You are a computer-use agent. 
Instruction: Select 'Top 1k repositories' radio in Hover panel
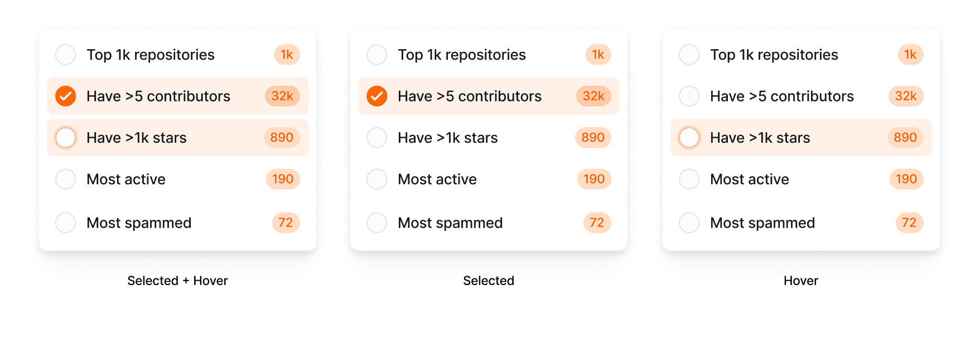point(689,55)
